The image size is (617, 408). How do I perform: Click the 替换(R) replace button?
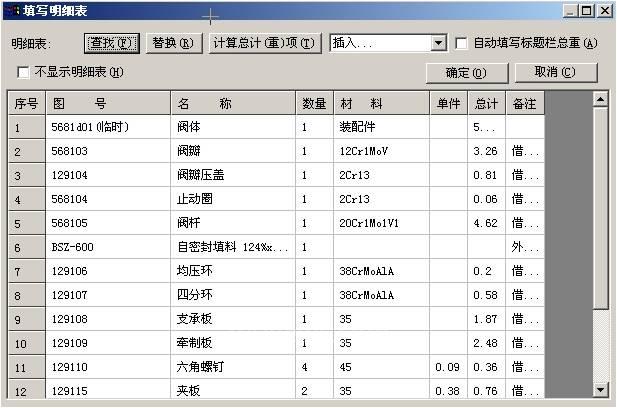173,43
